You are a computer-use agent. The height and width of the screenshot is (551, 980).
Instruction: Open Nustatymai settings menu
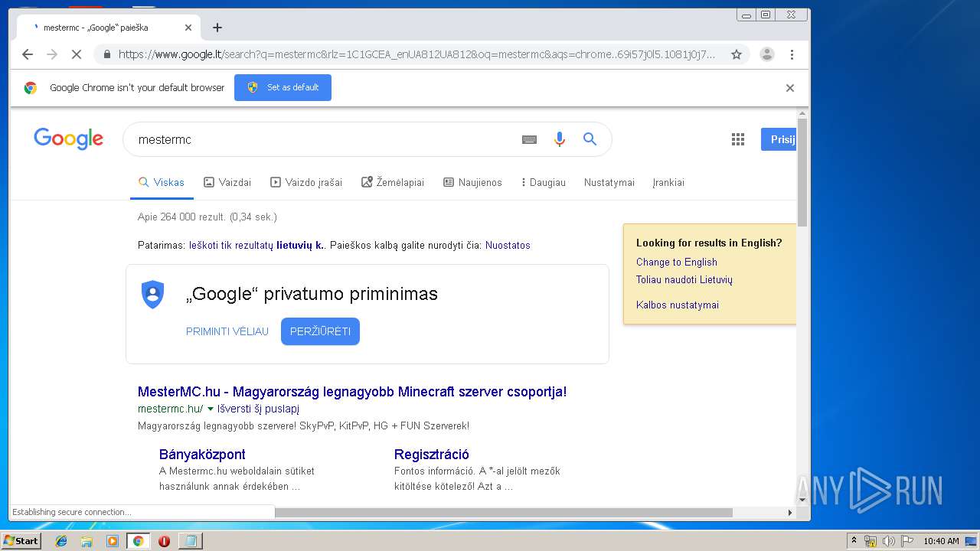[x=609, y=182]
